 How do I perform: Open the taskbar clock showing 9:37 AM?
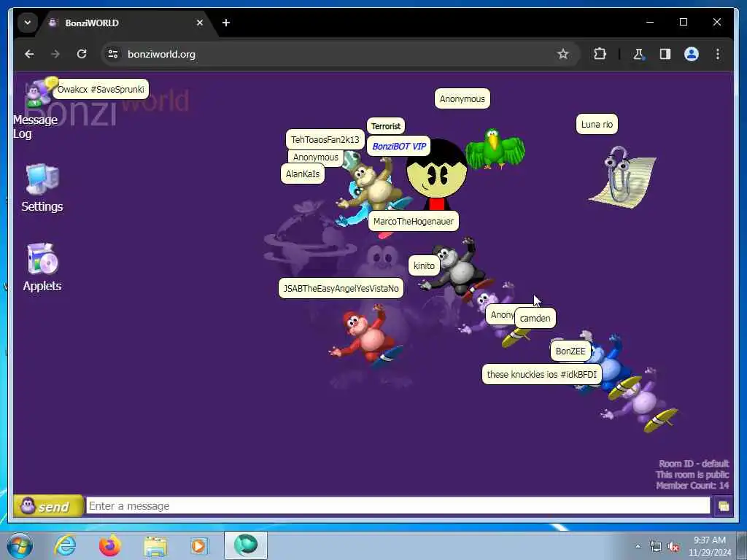point(710,546)
